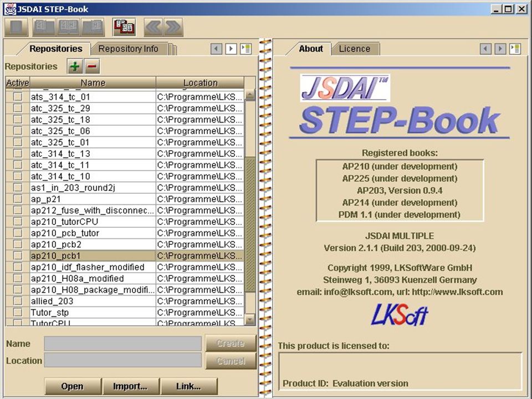Screen dimensions: 532x399
Task: Select the atc_325_tc_18 row
Action: pos(125,120)
